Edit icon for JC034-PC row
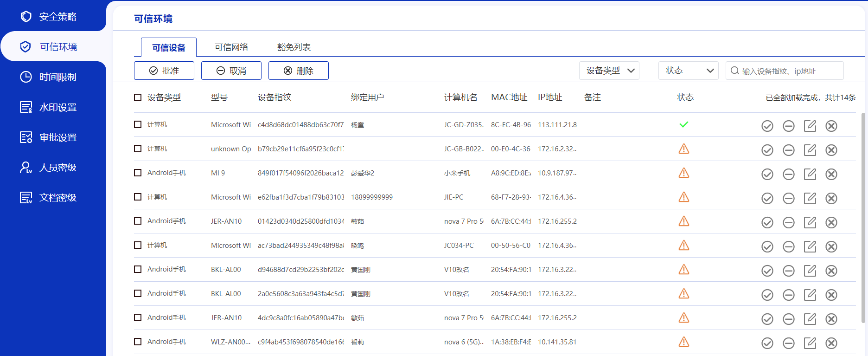Viewport: 868px width, 356px height. point(810,246)
